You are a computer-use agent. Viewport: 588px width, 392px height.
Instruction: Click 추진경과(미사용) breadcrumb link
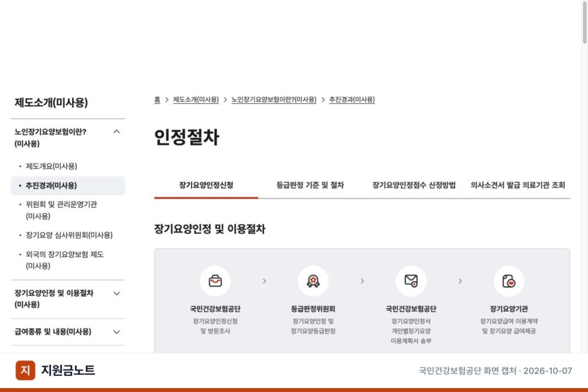click(352, 100)
